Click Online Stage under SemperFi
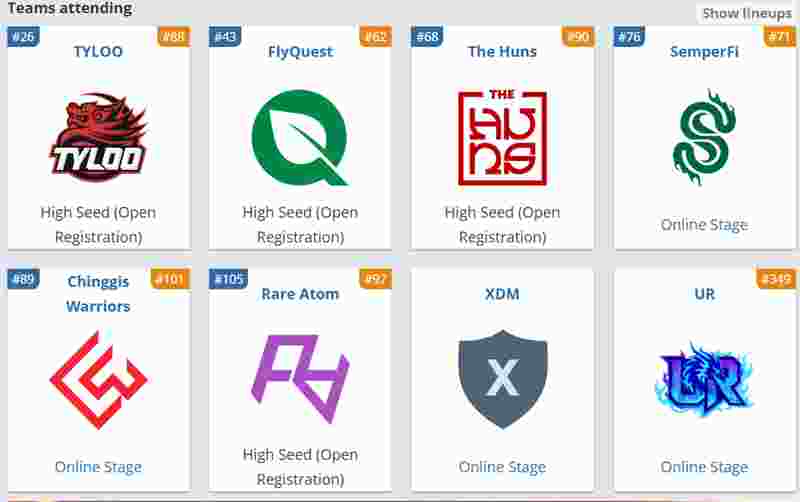Viewport: 800px width, 502px height. point(704,225)
